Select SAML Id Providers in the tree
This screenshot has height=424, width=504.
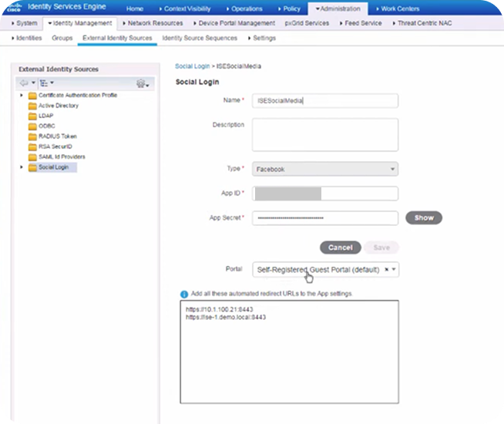62,156
